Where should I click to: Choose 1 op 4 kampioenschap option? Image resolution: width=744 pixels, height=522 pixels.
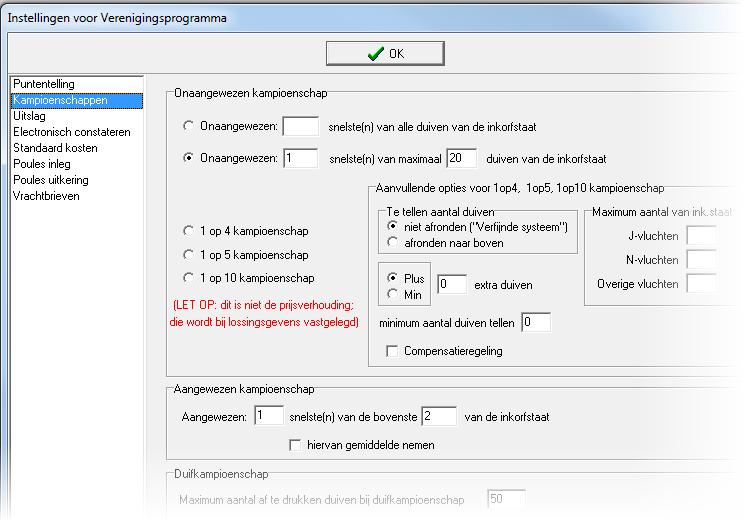pos(188,231)
